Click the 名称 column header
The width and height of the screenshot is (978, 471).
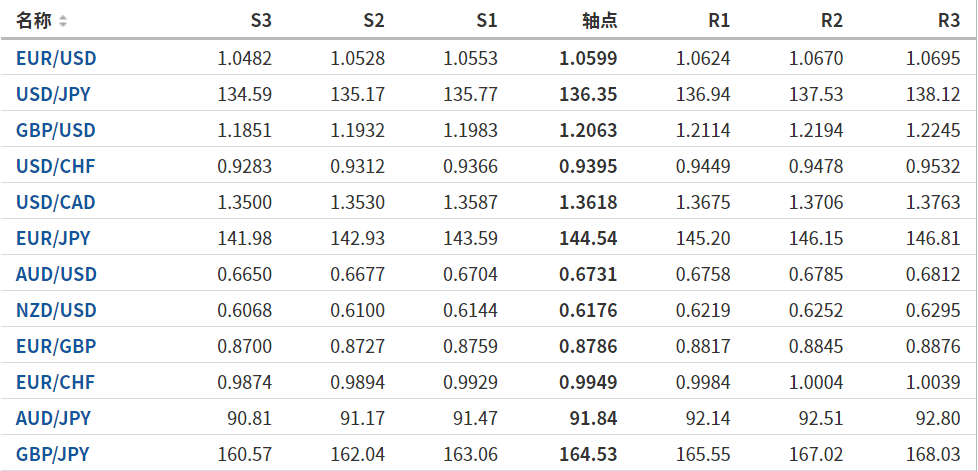tap(34, 21)
